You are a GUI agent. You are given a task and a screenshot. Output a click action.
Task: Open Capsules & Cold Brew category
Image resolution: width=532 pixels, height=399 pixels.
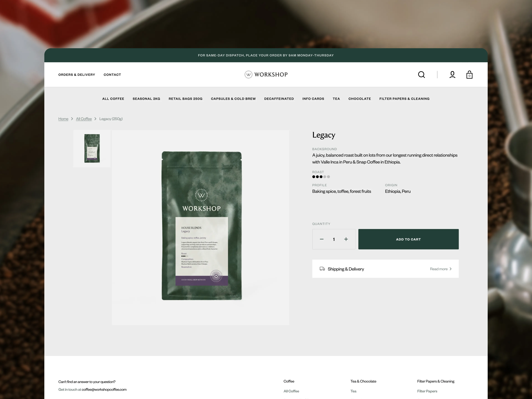coord(233,99)
